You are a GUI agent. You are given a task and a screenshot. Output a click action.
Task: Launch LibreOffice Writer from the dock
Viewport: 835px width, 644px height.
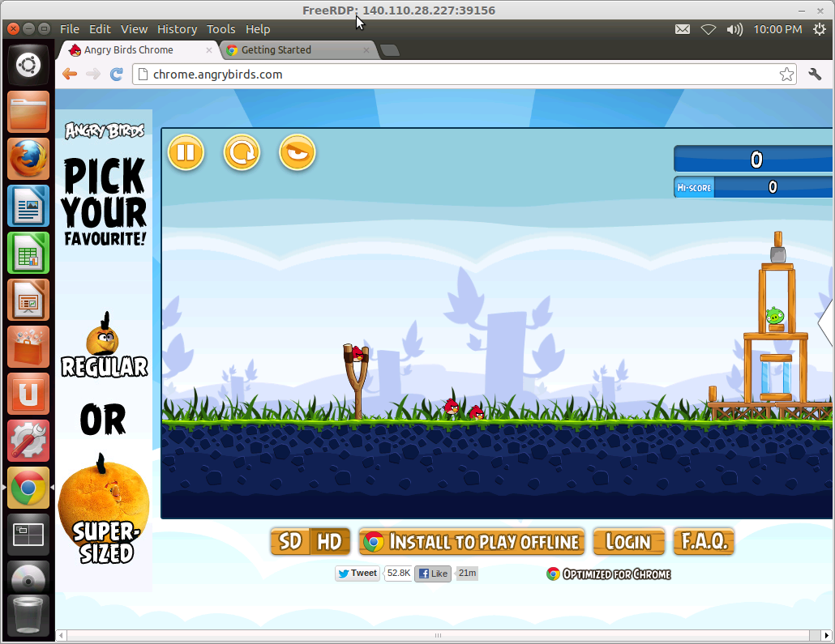28,206
